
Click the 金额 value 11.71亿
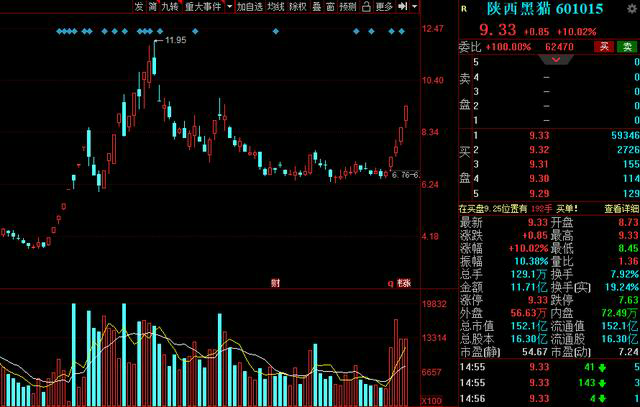point(529,287)
